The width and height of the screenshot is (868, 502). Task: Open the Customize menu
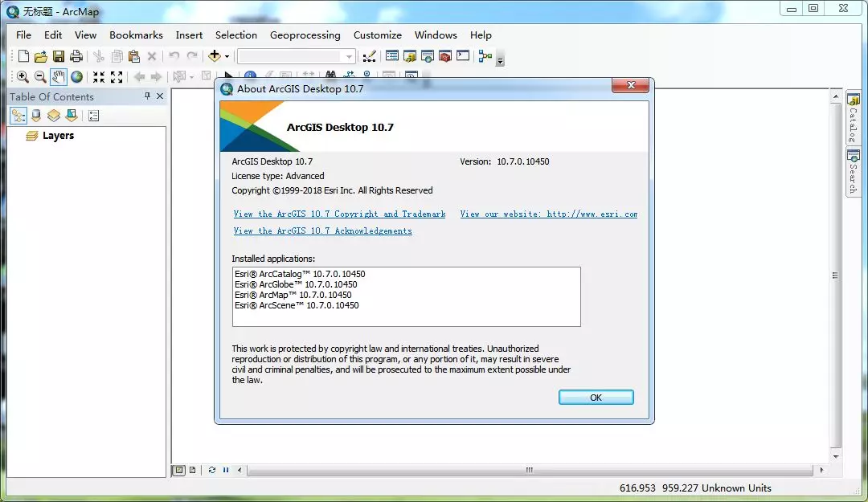(x=377, y=35)
